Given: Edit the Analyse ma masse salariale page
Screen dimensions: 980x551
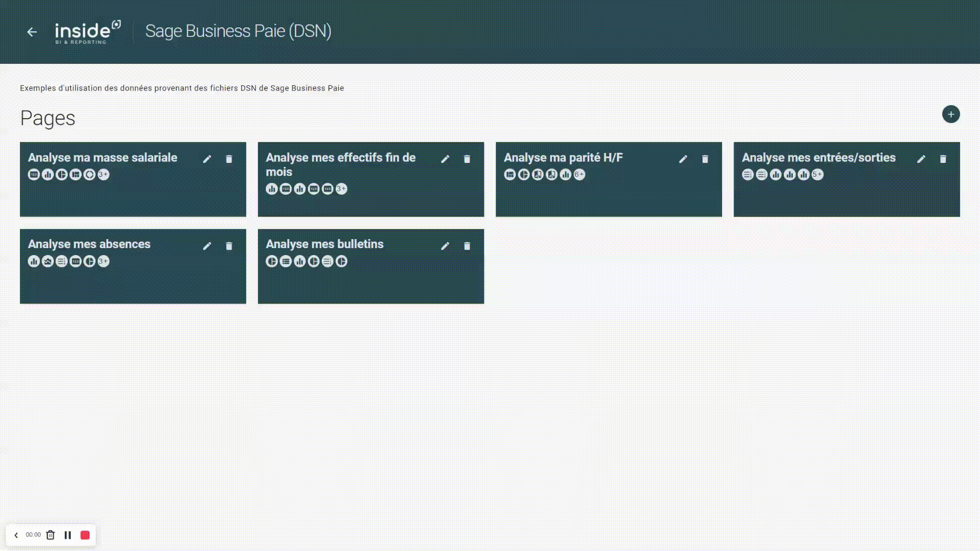Looking at the screenshot, I should click(x=207, y=159).
